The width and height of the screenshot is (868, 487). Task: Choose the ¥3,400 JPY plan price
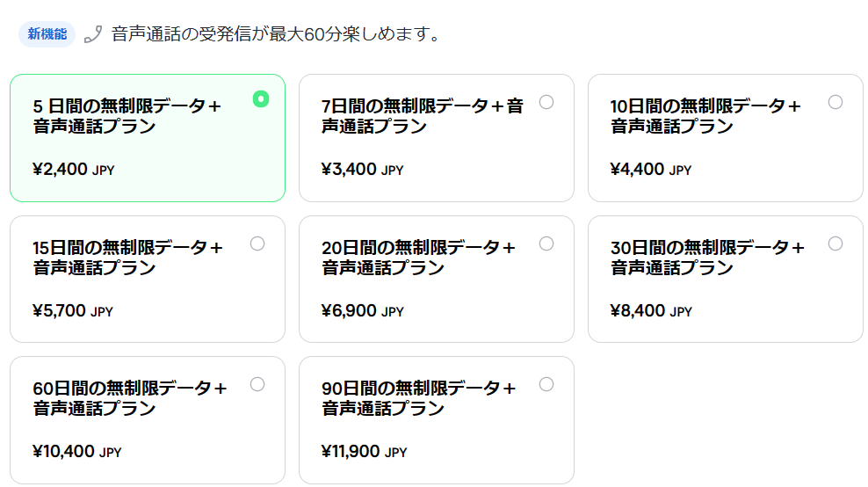363,170
